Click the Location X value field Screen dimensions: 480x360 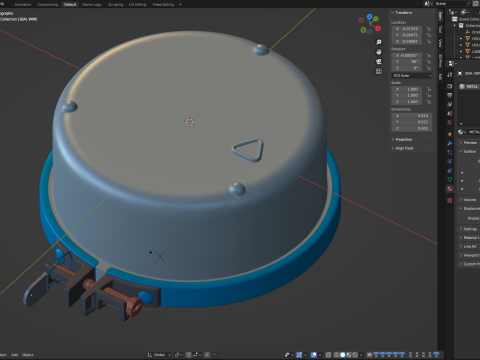point(407,29)
